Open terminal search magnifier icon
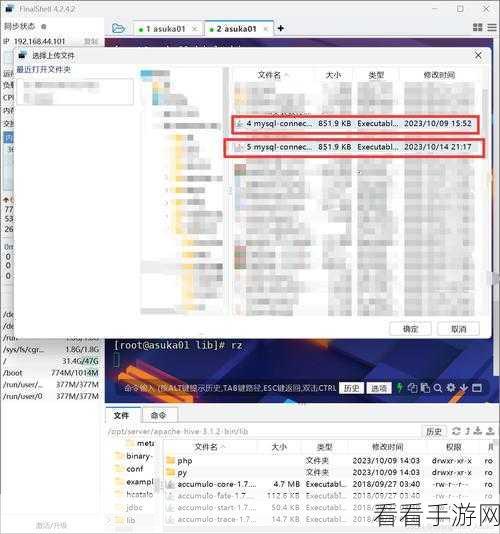This screenshot has height=534, width=500. (438, 388)
